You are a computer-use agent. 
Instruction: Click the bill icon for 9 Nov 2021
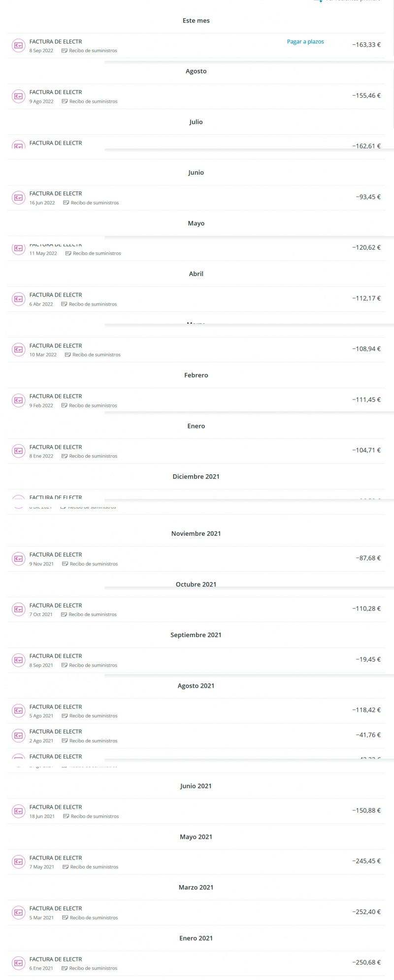18,559
